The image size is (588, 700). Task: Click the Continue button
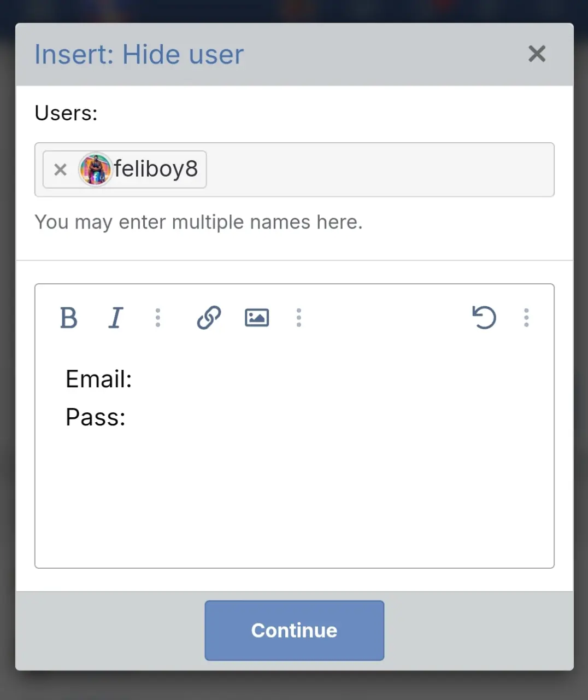295,631
